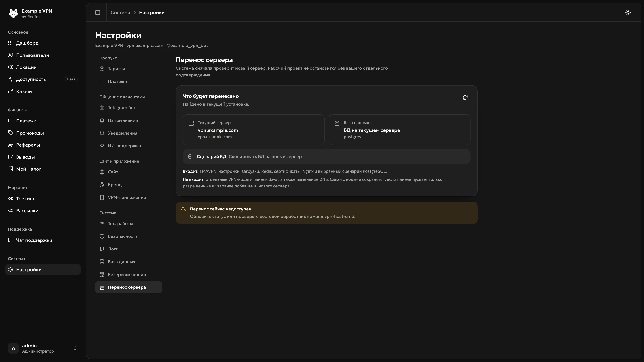The image size is (644, 362).
Task: Click the Ключи key icon
Action: click(x=11, y=91)
